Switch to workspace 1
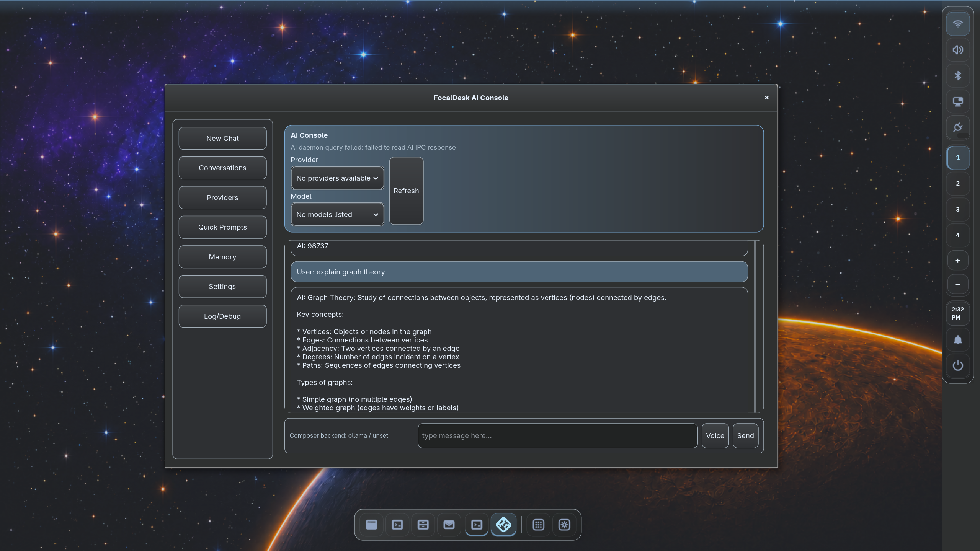 point(958,158)
